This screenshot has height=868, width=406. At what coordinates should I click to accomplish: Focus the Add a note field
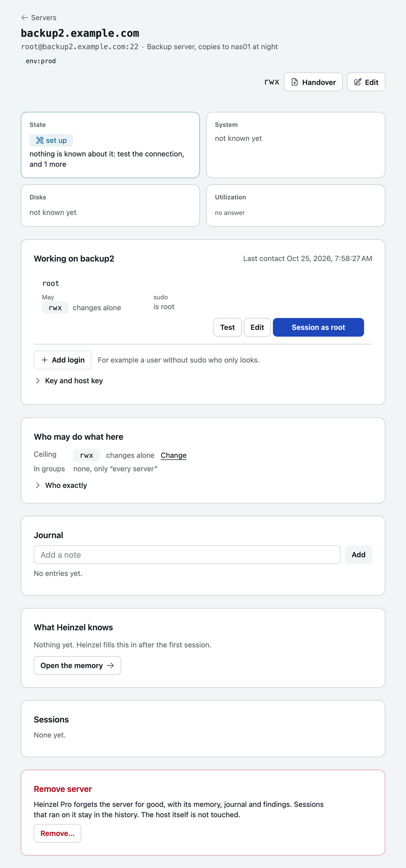187,555
